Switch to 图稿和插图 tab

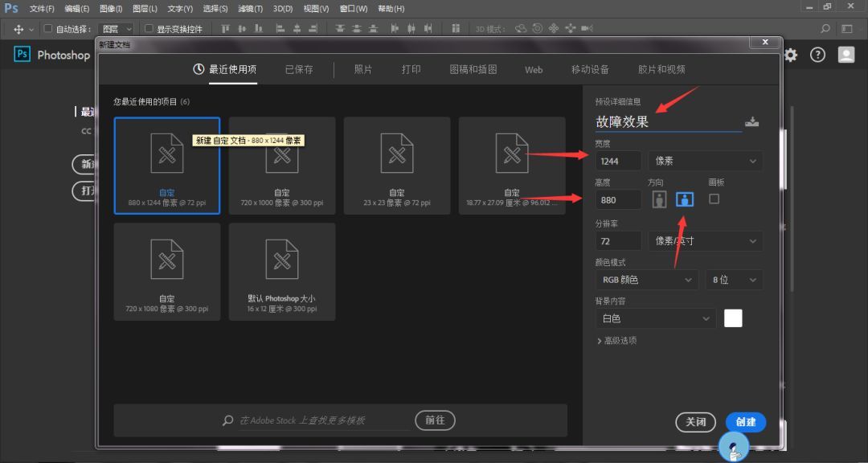click(473, 69)
